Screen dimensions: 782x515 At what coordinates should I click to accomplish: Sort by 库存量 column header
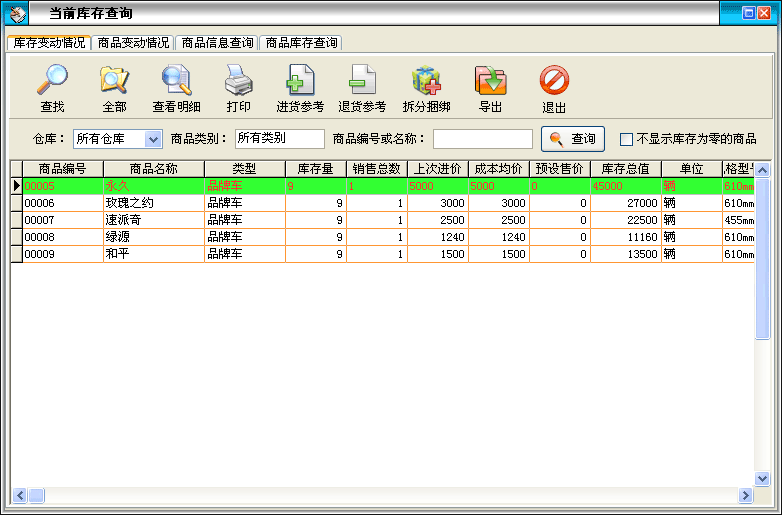[316, 169]
